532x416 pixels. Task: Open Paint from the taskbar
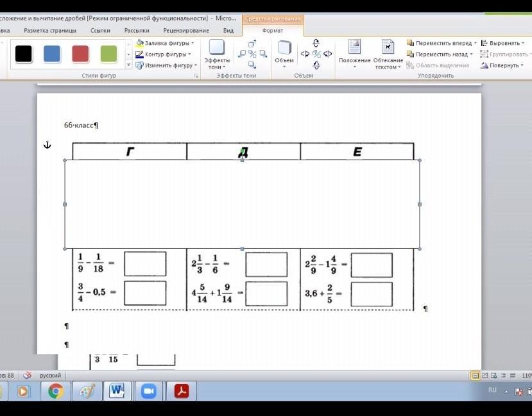click(x=87, y=391)
